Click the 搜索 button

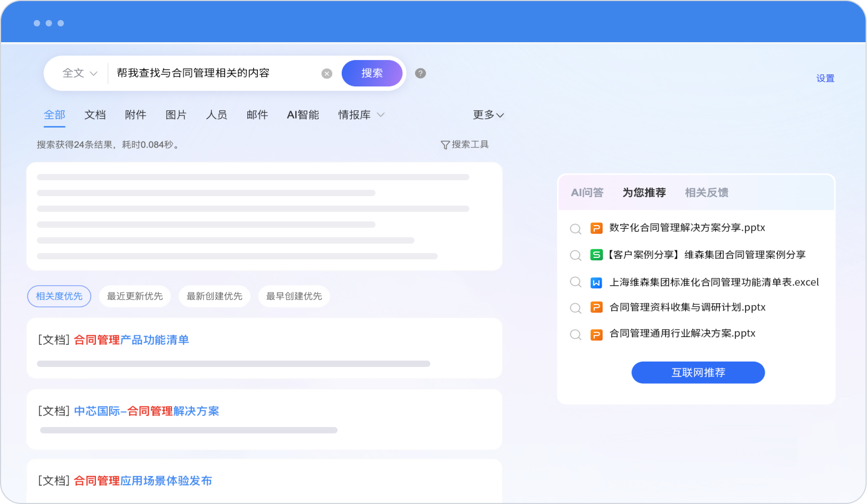click(x=372, y=73)
